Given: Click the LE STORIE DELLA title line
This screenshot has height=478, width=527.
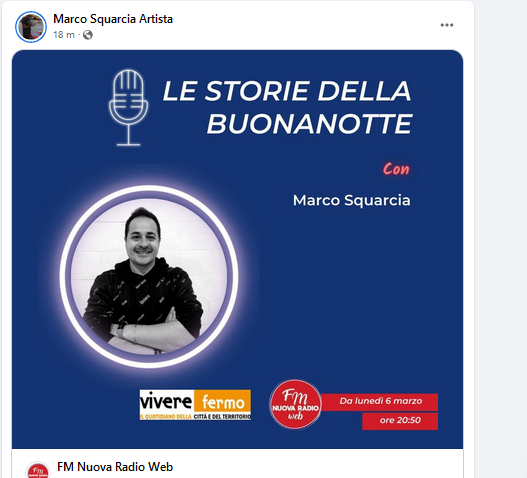Looking at the screenshot, I should [x=287, y=91].
